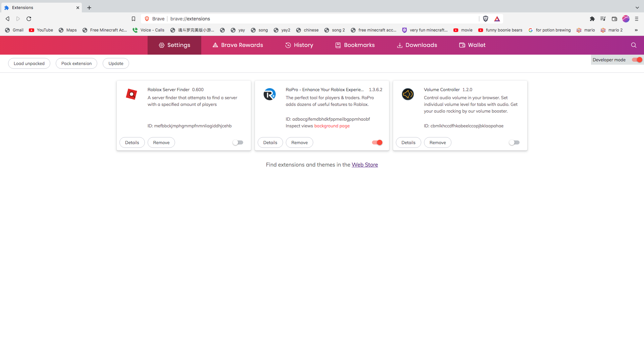
Task: Click the Brave Shields lion icon
Action: [x=485, y=19]
